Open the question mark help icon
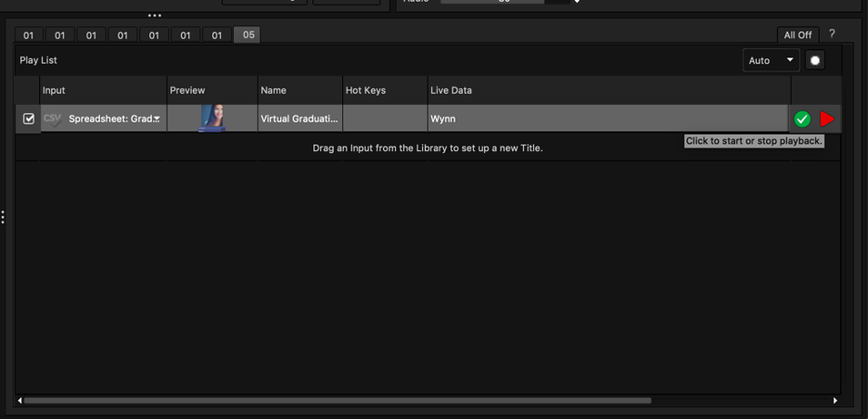The image size is (868, 419). click(832, 33)
